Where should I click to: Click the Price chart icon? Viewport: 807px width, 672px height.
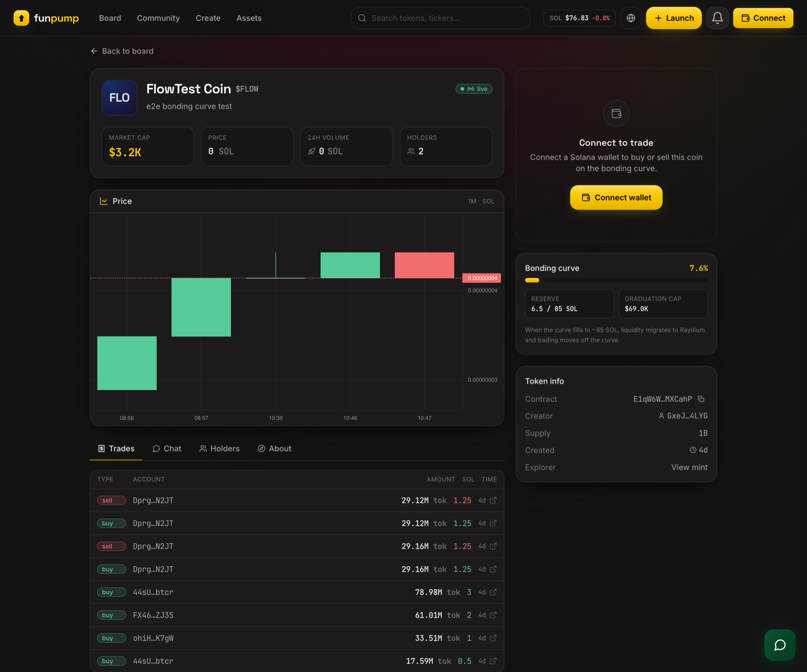click(x=104, y=201)
